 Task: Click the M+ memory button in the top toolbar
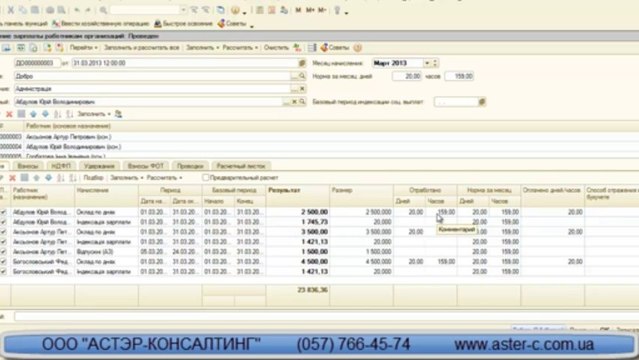point(310,10)
